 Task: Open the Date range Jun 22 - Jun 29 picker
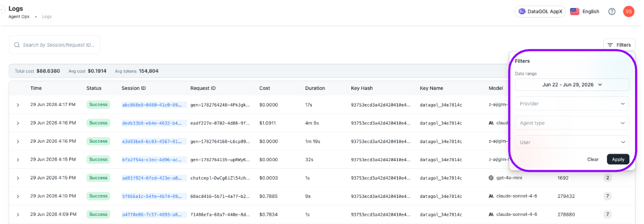tap(572, 85)
